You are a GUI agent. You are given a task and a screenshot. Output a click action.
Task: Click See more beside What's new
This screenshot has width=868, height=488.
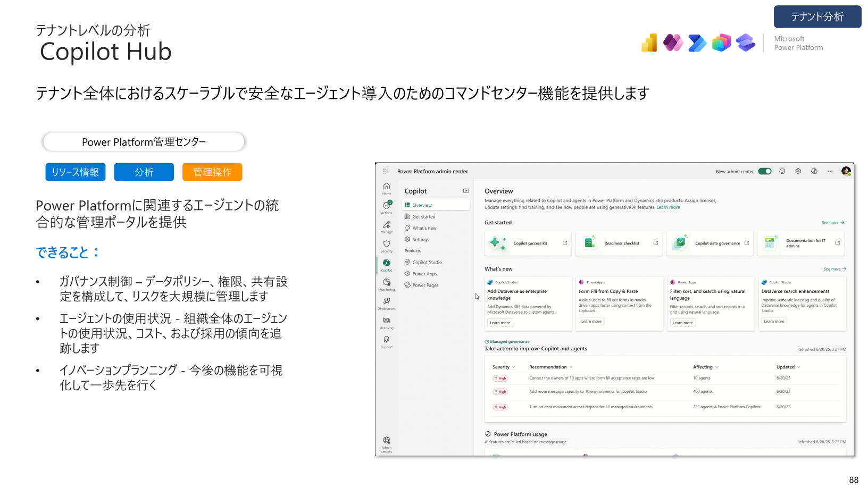pos(835,269)
